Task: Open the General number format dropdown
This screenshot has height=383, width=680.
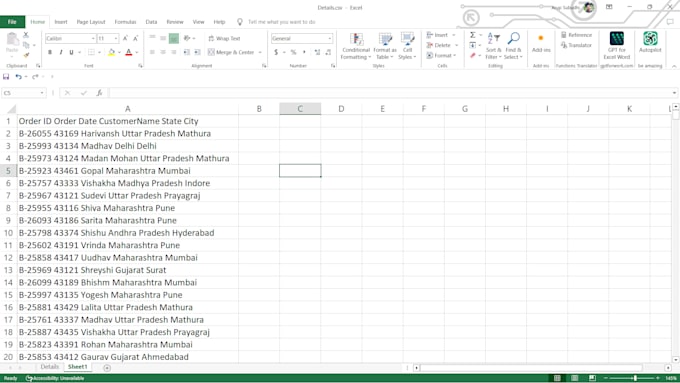Action: (x=330, y=39)
